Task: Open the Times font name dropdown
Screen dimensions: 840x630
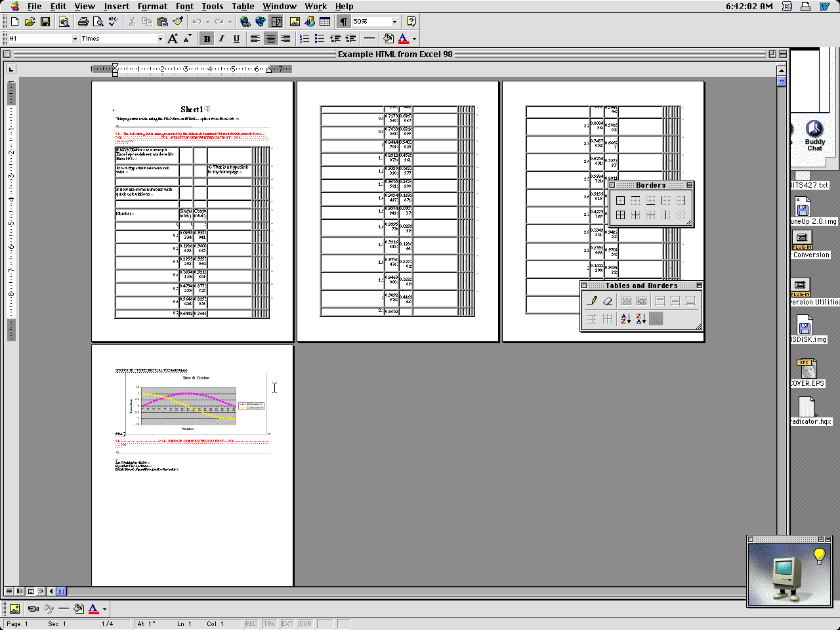Action: pyautogui.click(x=161, y=38)
